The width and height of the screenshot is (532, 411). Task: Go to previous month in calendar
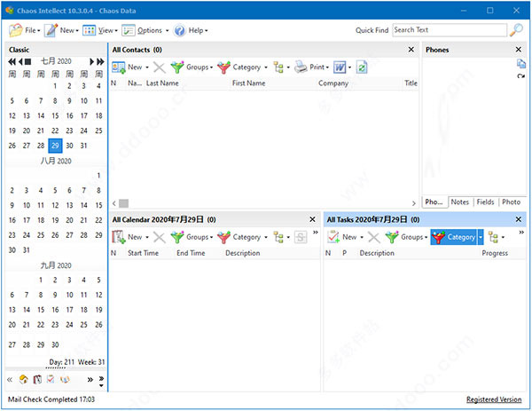[20, 61]
